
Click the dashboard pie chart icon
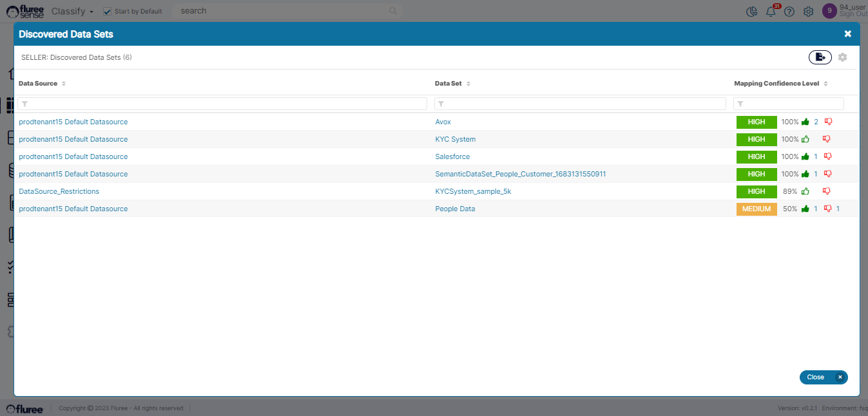pos(751,12)
